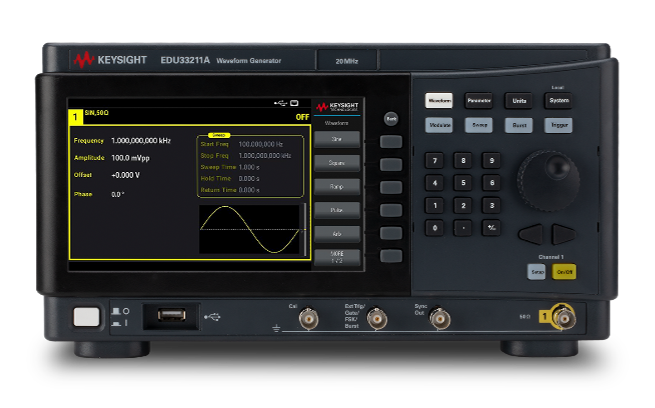This screenshot has width=655, height=408.
Task: Tap numeric keypad key 1
Action: (x=434, y=205)
